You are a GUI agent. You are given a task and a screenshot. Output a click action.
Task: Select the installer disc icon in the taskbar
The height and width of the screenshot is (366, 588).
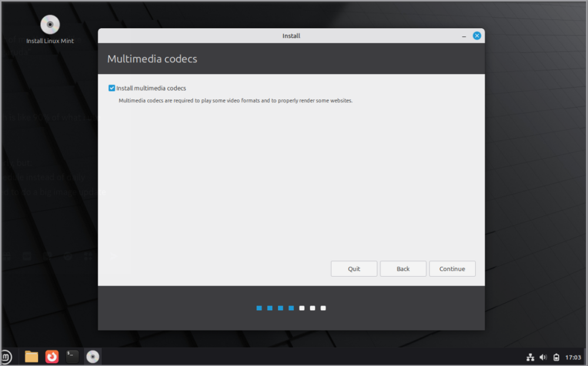(x=93, y=357)
